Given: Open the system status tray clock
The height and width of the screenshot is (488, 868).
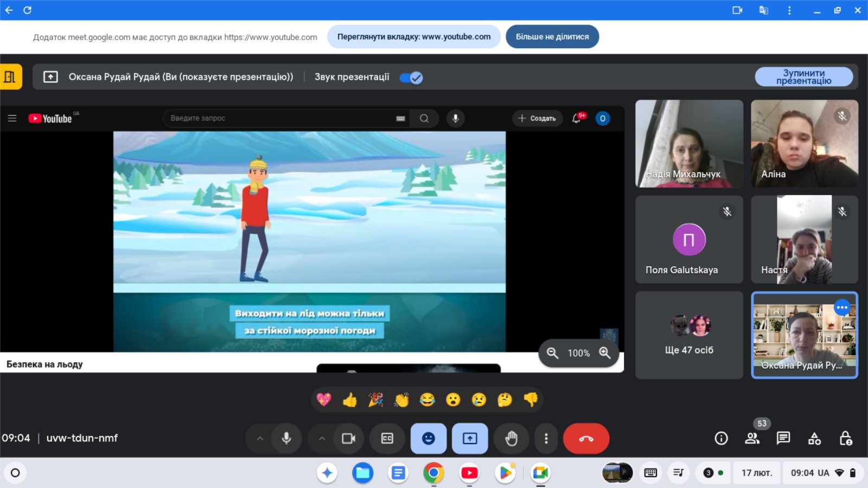Looking at the screenshot, I should click(823, 473).
